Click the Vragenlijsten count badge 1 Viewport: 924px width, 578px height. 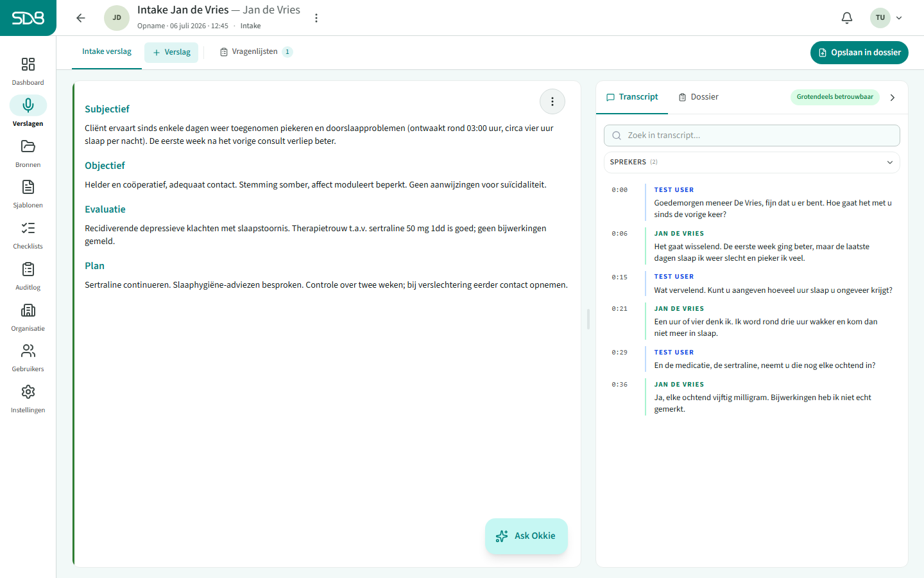click(287, 52)
